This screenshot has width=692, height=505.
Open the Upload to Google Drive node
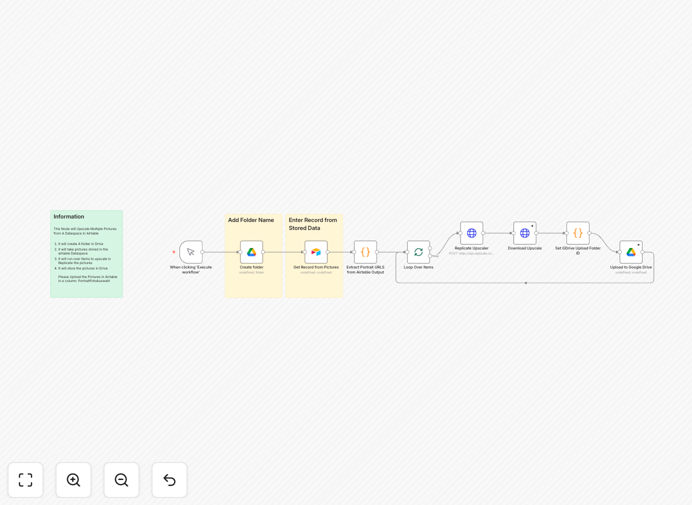pos(631,252)
